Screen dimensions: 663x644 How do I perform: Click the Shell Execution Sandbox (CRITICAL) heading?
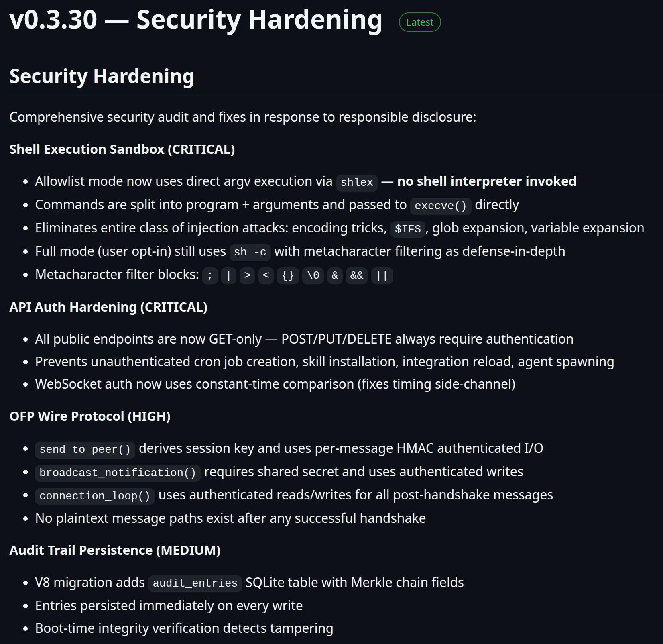click(x=122, y=149)
